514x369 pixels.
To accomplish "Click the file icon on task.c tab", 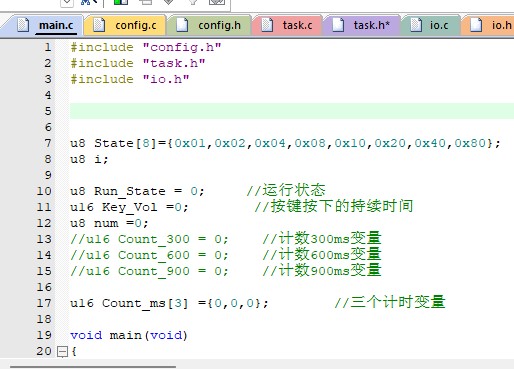I will tap(267, 25).
